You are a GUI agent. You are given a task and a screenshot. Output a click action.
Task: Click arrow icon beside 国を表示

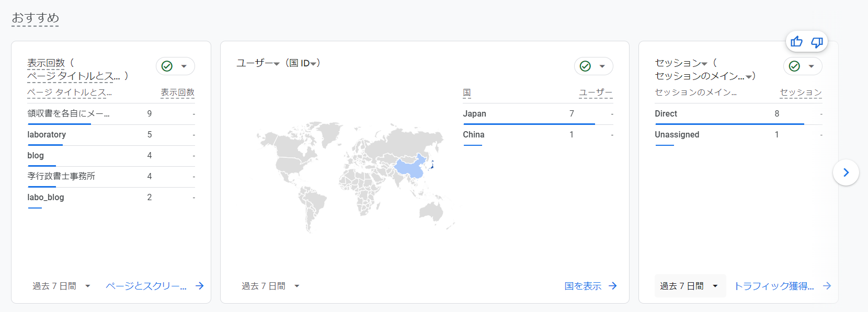613,286
